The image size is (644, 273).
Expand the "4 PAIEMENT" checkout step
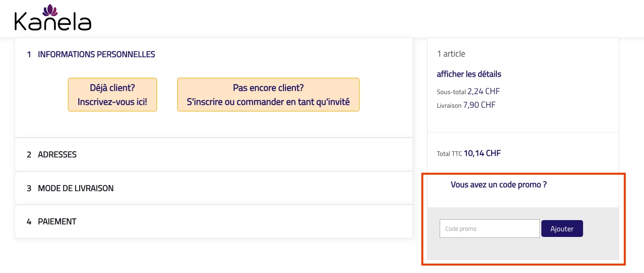click(57, 221)
